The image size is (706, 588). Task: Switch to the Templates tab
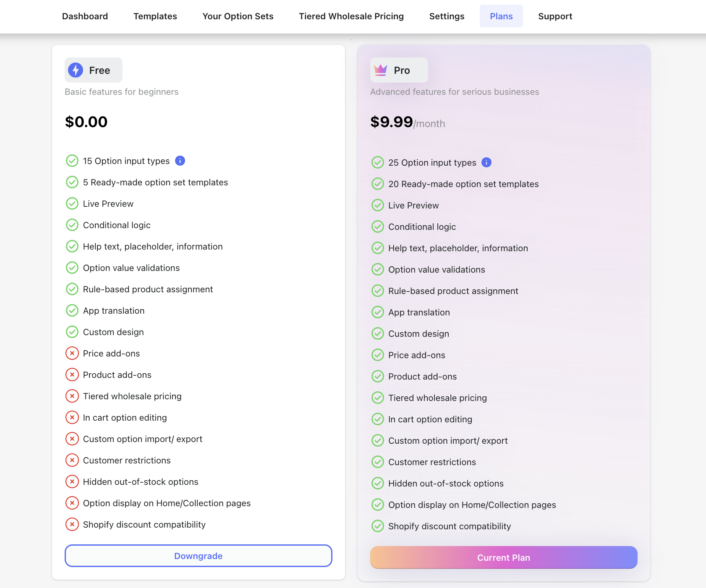coord(155,16)
